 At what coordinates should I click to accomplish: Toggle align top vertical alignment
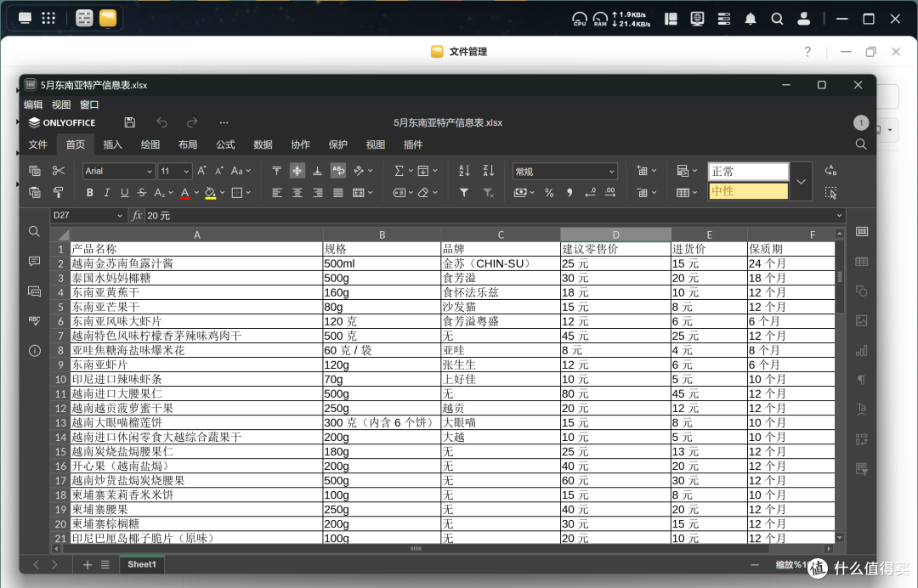click(x=277, y=170)
